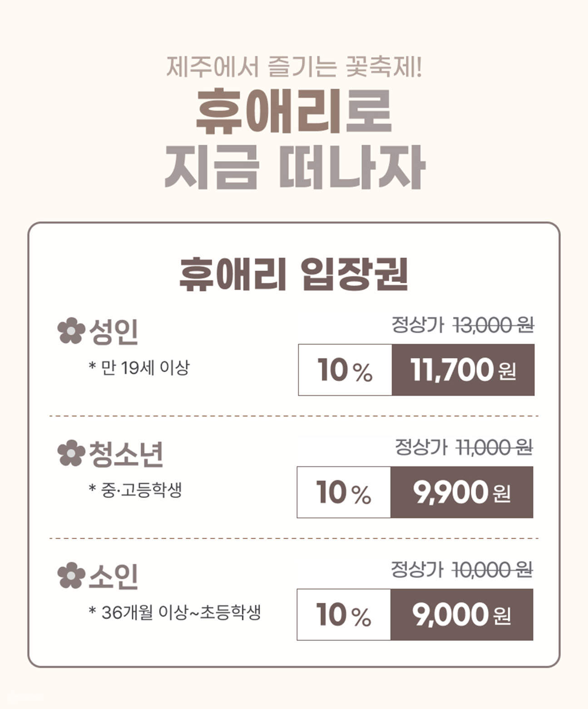Click the 소인 ticket label
Image resolution: width=588 pixels, height=709 pixels.
[114, 576]
